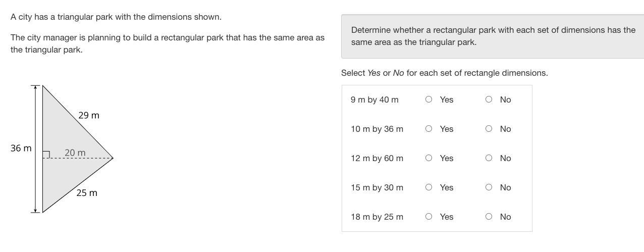The width and height of the screenshot is (644, 252).
Task: Select Yes for 15 m by 30 m
Action: click(x=428, y=187)
